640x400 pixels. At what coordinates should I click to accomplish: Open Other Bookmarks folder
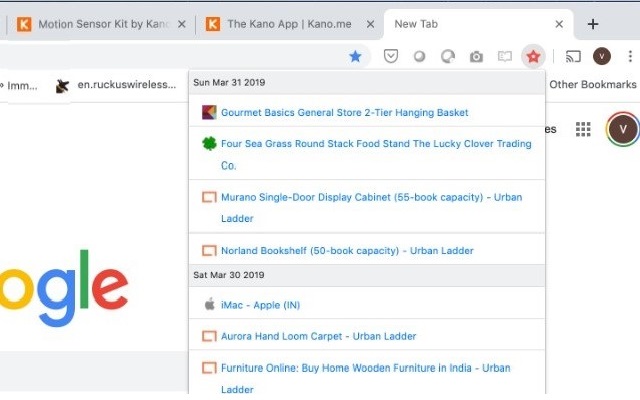pyautogui.click(x=592, y=84)
